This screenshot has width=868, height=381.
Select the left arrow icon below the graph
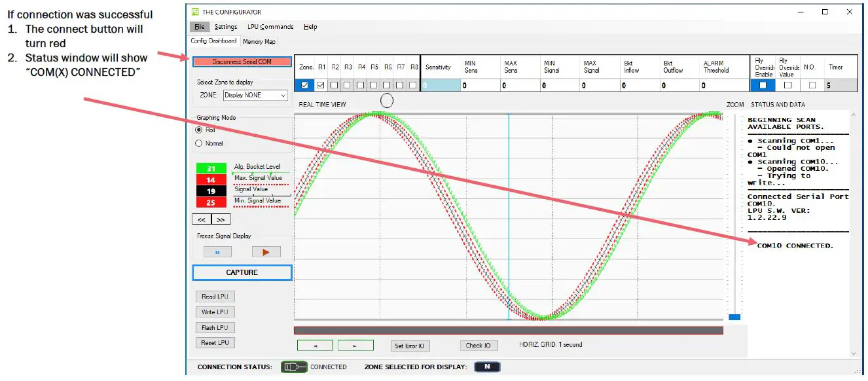pos(315,345)
